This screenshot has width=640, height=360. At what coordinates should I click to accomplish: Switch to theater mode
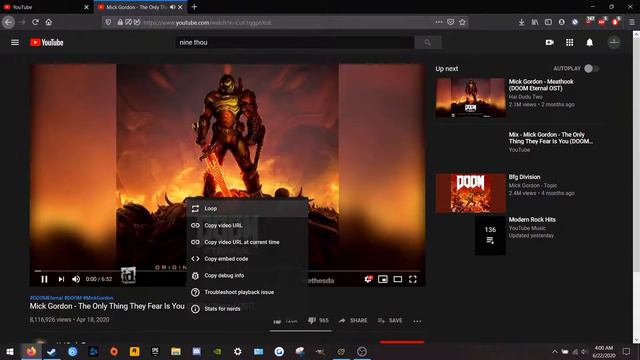pyautogui.click(x=398, y=279)
